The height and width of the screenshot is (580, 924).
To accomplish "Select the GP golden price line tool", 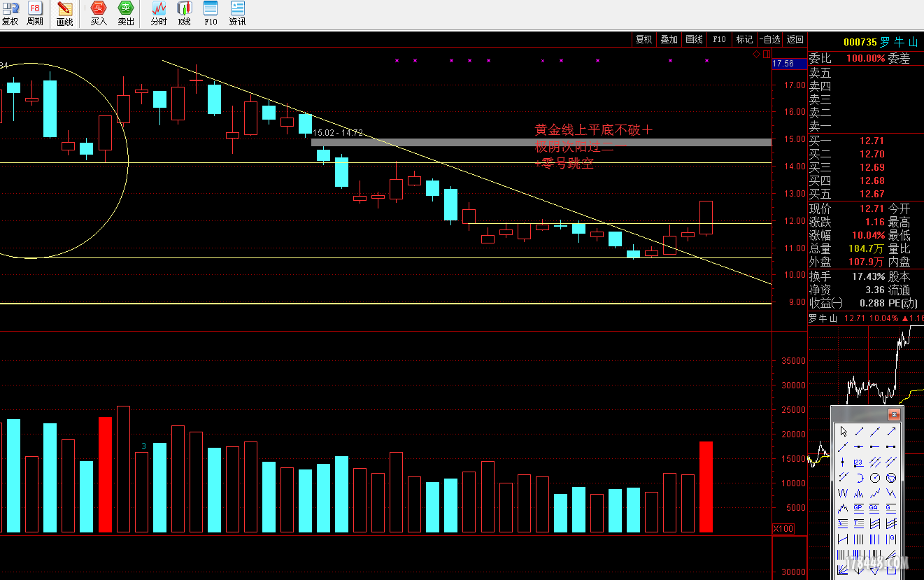I will (x=858, y=508).
